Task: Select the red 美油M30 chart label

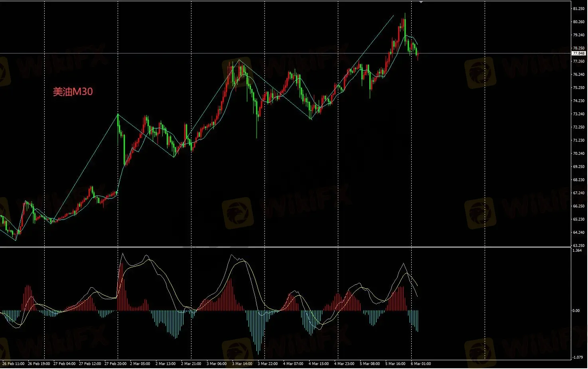Action: pos(73,91)
